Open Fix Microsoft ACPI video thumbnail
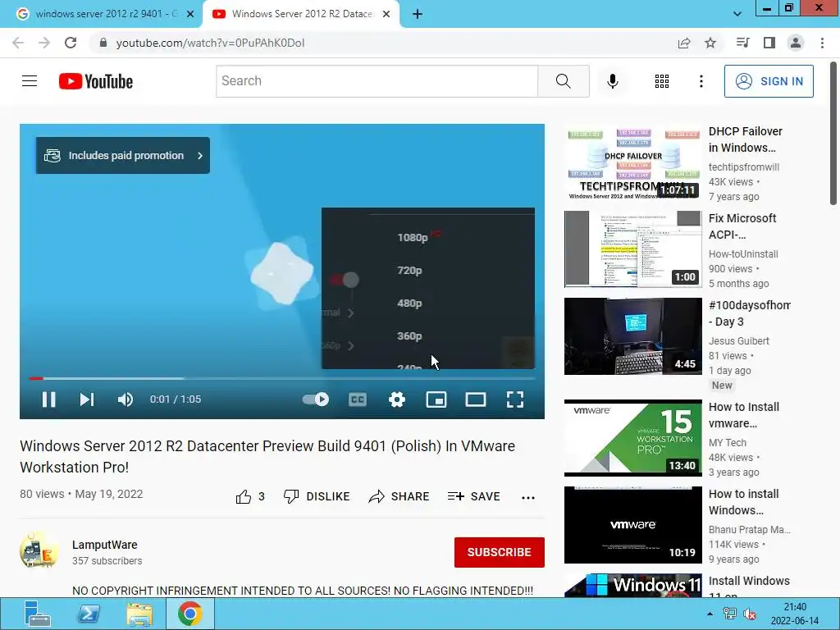This screenshot has height=630, width=840. (x=632, y=249)
